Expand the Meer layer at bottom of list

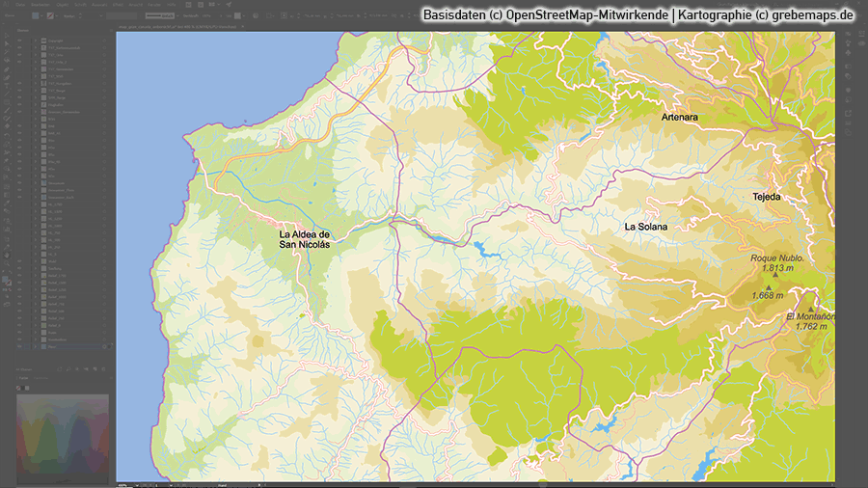pos(37,346)
